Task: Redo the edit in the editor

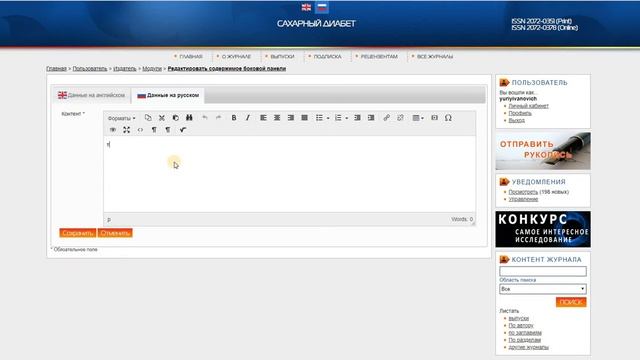Action: pos(218,118)
